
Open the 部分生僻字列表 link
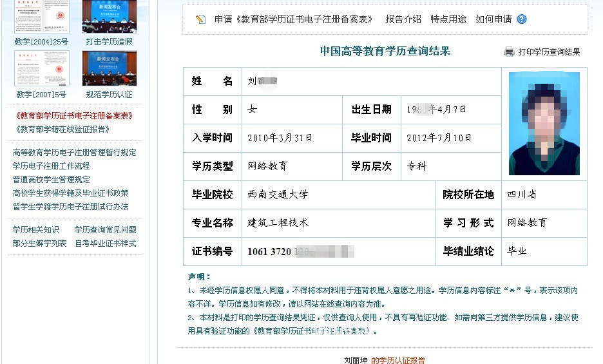click(39, 243)
